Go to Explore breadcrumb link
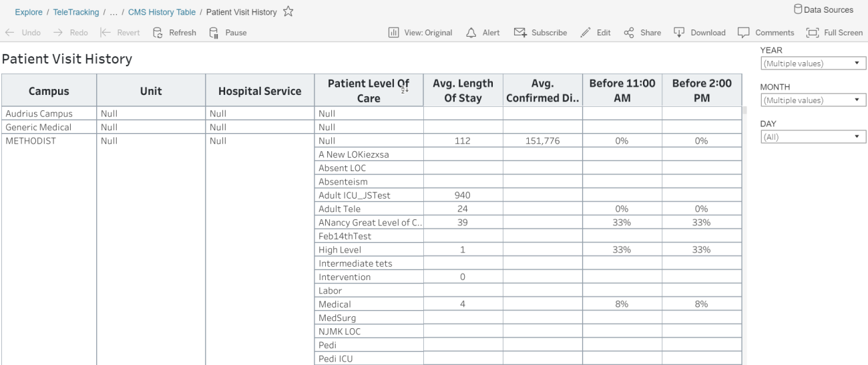The width and height of the screenshot is (868, 365). (28, 12)
